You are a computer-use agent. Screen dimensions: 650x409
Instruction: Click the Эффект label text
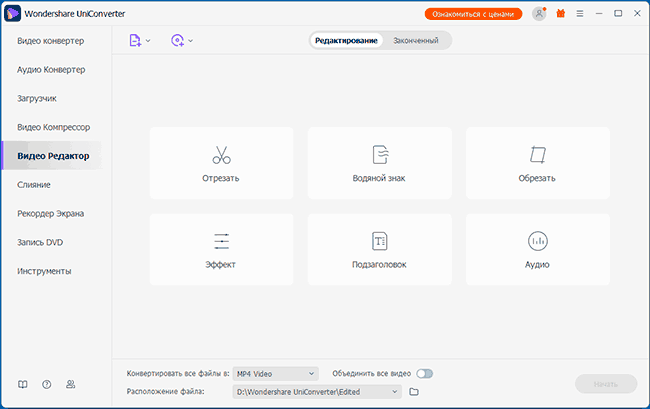click(x=220, y=264)
